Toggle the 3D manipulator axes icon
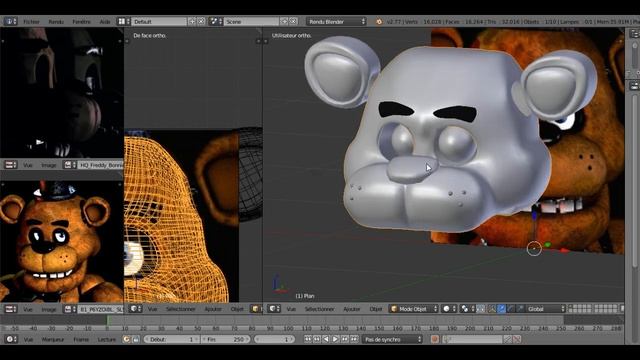This screenshot has width=640, height=360. tap(492, 309)
